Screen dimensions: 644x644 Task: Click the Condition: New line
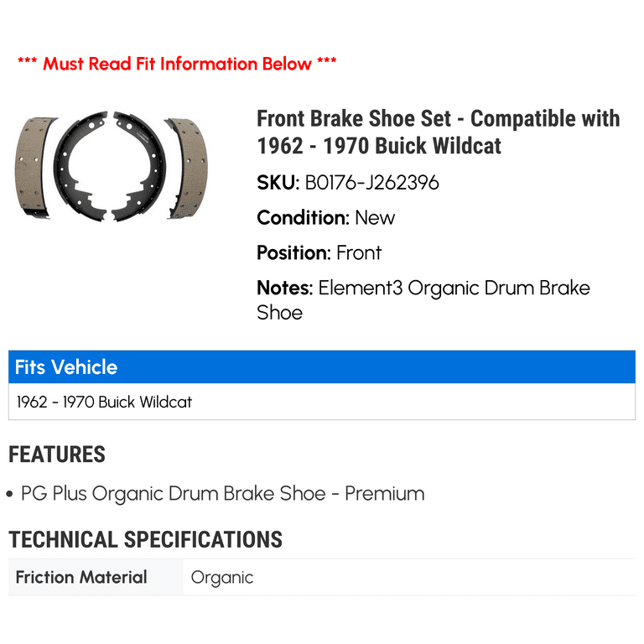pos(325,218)
